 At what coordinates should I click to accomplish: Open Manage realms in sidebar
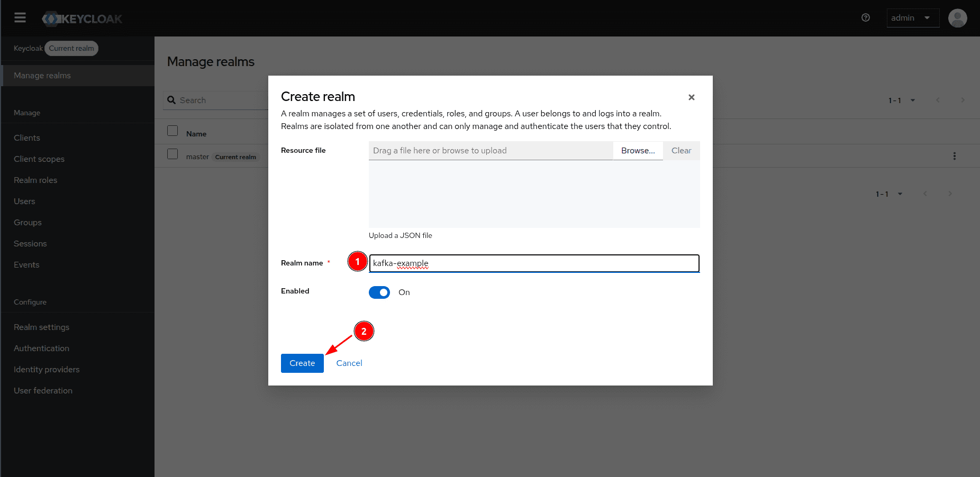pyautogui.click(x=78, y=76)
